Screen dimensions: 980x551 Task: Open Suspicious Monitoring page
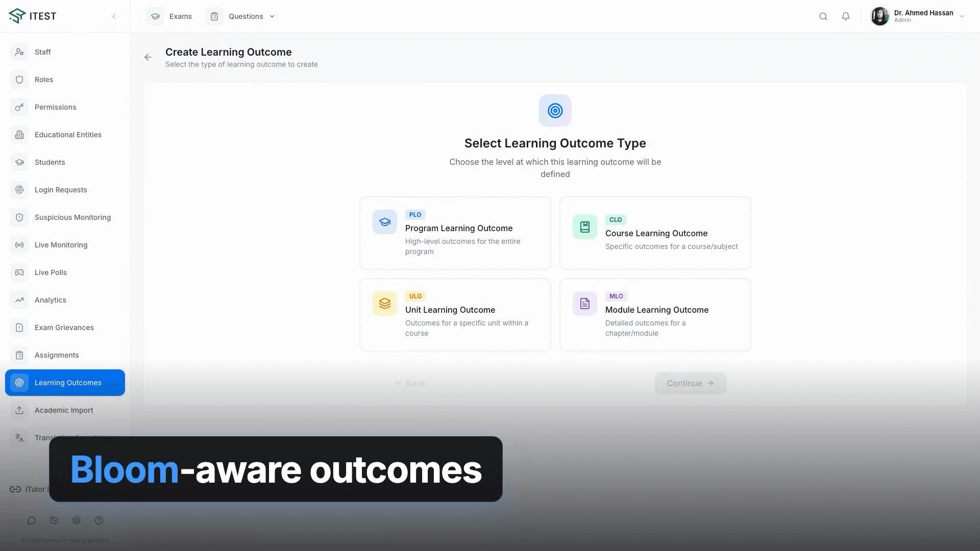65,217
